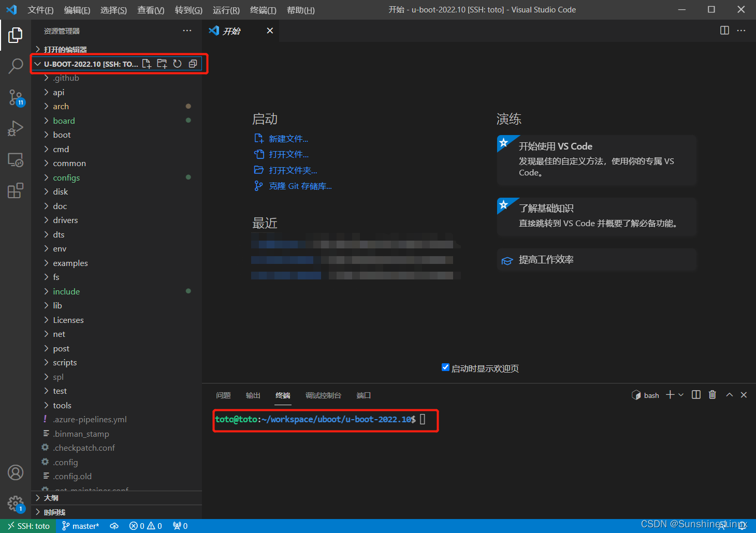
Task: Collapse all folders in explorer
Action: 193,64
